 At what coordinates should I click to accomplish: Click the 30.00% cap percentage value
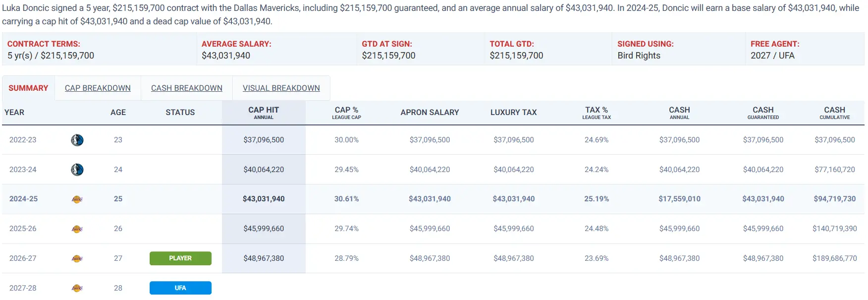pyautogui.click(x=346, y=140)
